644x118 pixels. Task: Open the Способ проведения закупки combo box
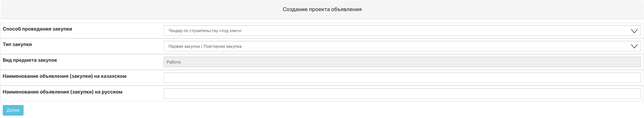[402, 31]
